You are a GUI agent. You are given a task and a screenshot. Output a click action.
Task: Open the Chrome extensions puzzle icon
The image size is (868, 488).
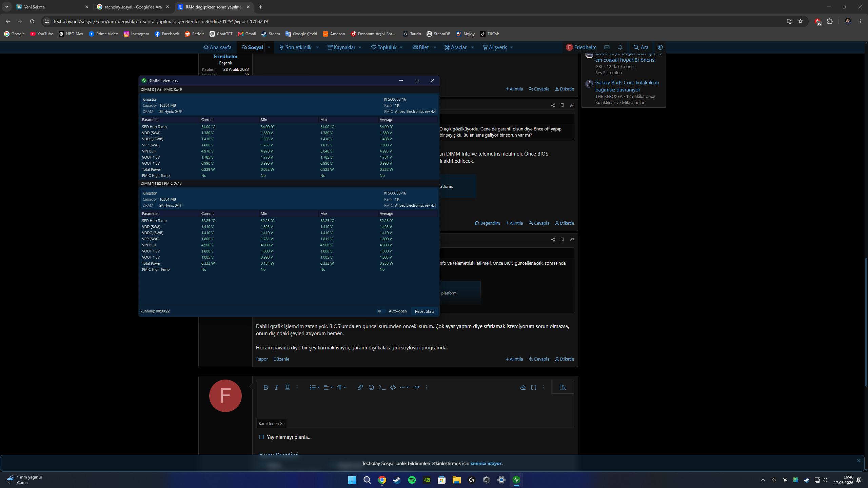click(830, 21)
